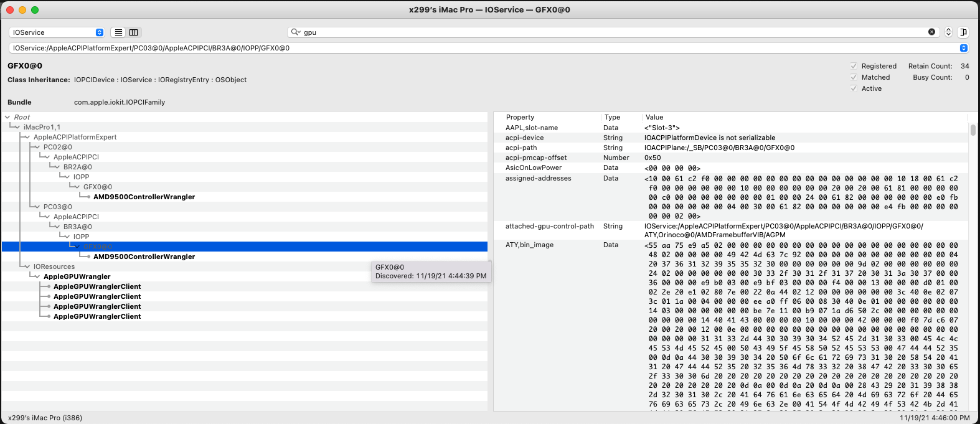Switch to the list view mode
This screenshot has width=980, height=424.
118,32
